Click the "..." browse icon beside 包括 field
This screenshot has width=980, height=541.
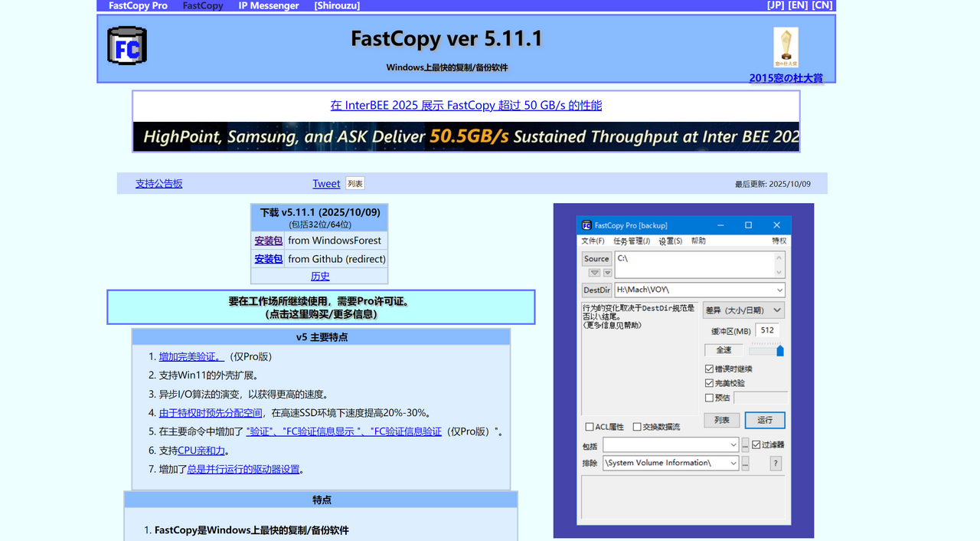point(745,443)
